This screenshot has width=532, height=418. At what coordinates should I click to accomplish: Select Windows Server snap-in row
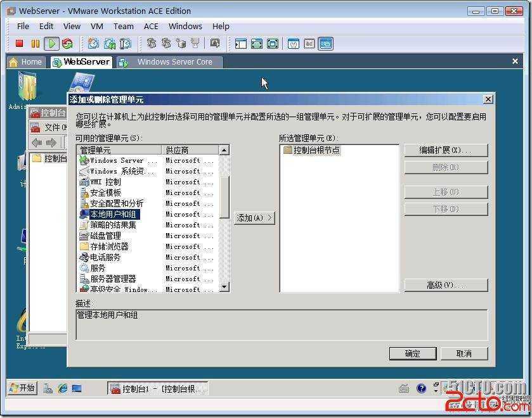[148, 160]
